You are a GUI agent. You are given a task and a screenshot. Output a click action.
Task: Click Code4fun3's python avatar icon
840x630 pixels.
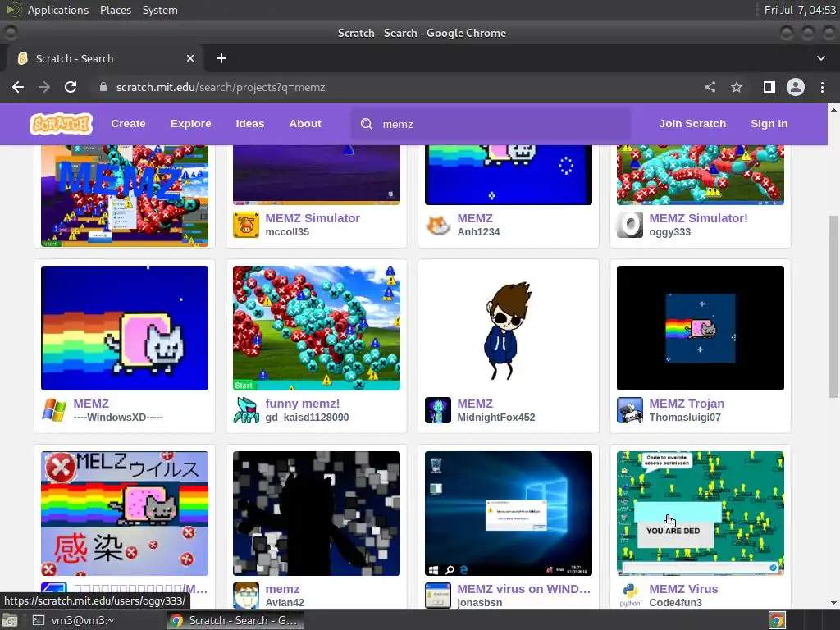(629, 596)
